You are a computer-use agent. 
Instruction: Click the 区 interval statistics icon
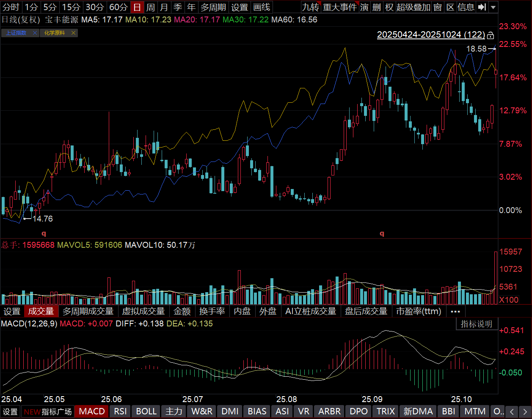[450, 7]
